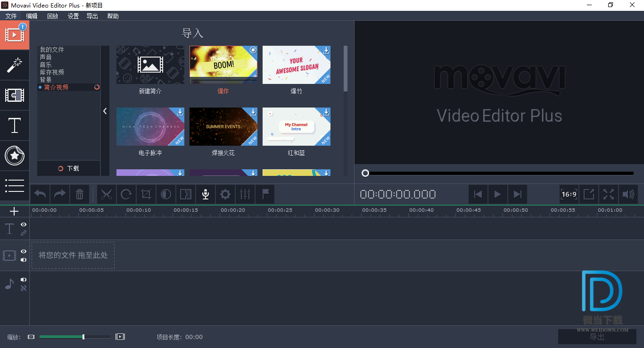
Task: Open the 编辑 menu
Action: tap(32, 16)
